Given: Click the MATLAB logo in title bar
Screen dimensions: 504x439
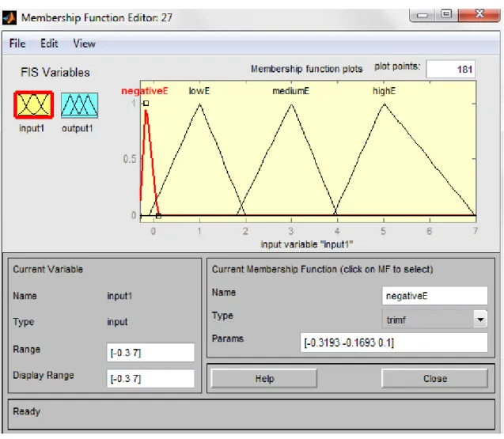Looking at the screenshot, I should click(9, 17).
